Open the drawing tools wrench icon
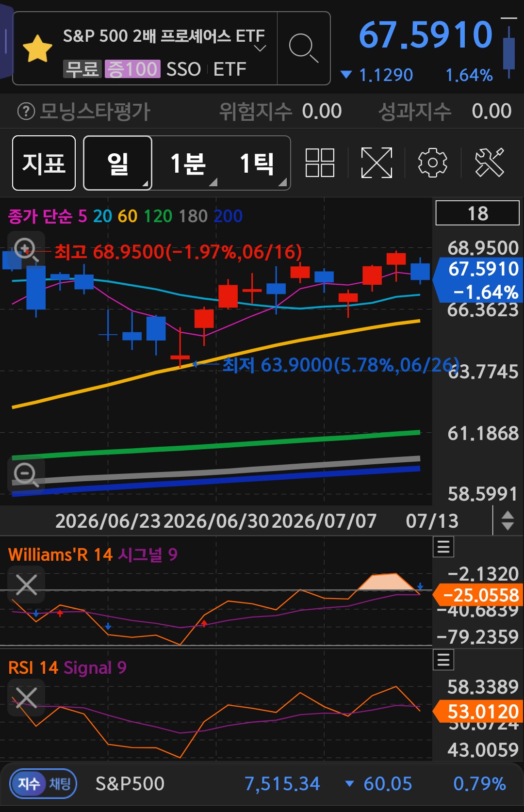Viewport: 524px width, 812px height. pos(490,162)
